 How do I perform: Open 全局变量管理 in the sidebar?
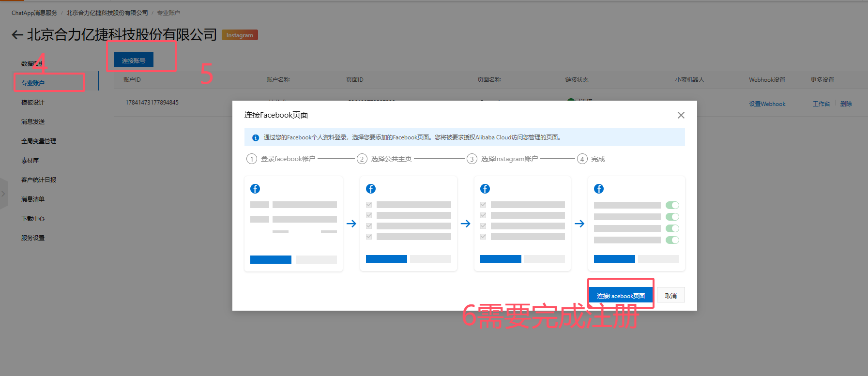tap(39, 141)
